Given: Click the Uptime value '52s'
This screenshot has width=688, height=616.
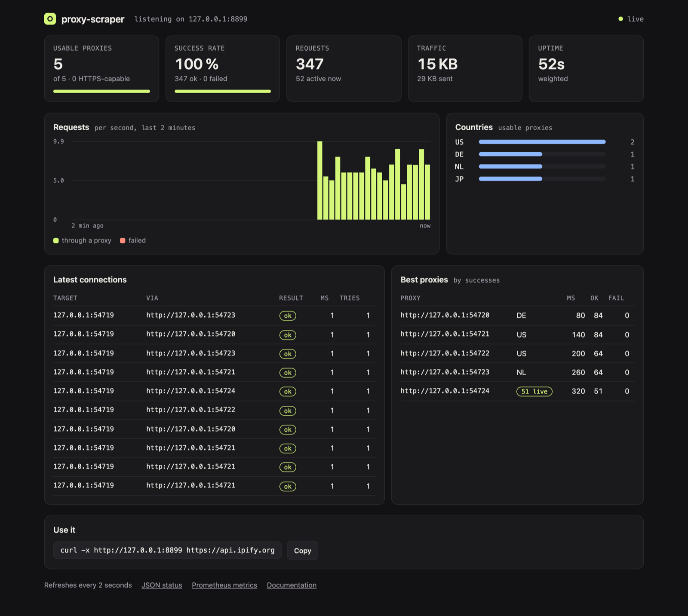Looking at the screenshot, I should pos(551,64).
